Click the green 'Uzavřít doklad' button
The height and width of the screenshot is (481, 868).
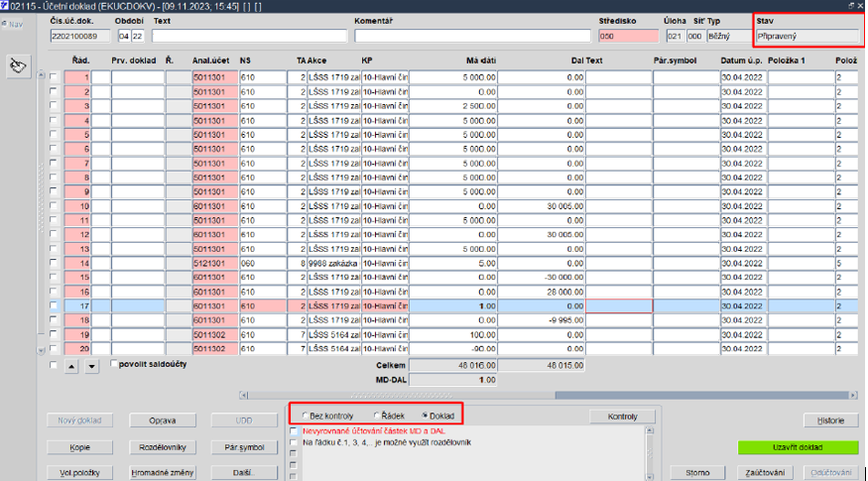[x=798, y=447]
